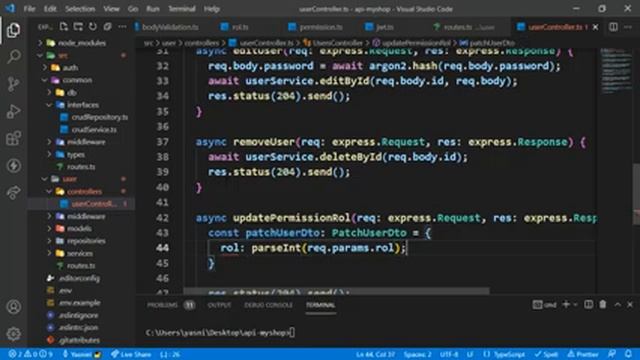Collapse all folders in Explorer

[107, 27]
